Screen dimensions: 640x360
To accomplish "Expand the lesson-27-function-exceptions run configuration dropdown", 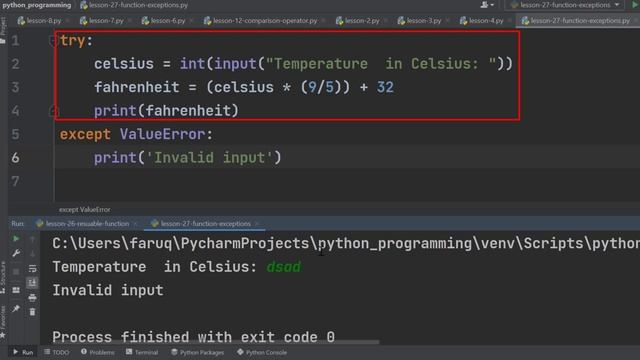I will 566,5.
